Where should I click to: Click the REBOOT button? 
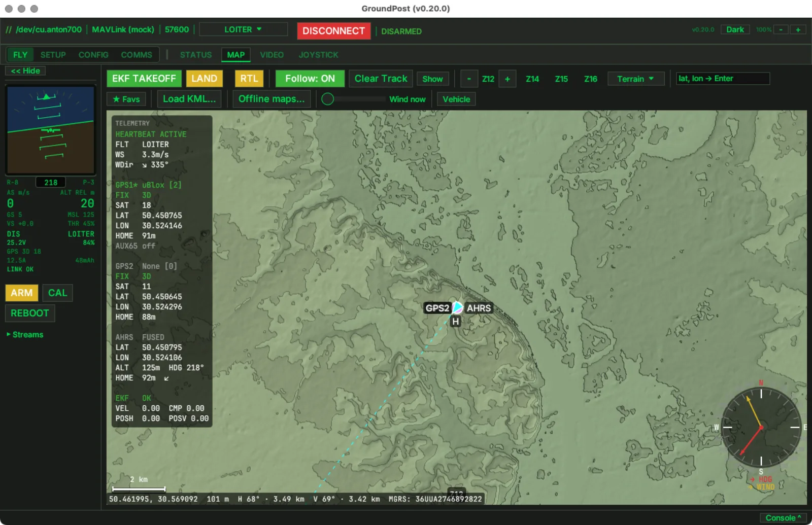pyautogui.click(x=30, y=313)
